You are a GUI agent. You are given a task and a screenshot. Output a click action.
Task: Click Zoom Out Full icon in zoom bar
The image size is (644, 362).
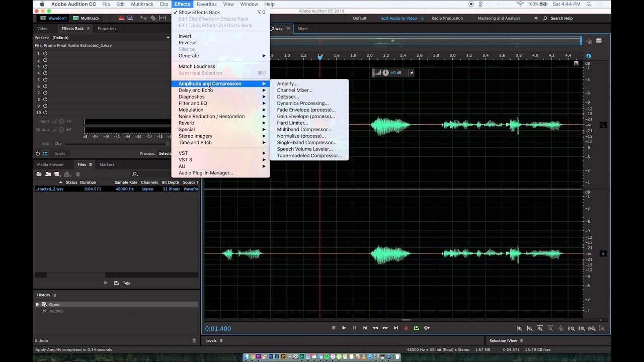click(561, 328)
